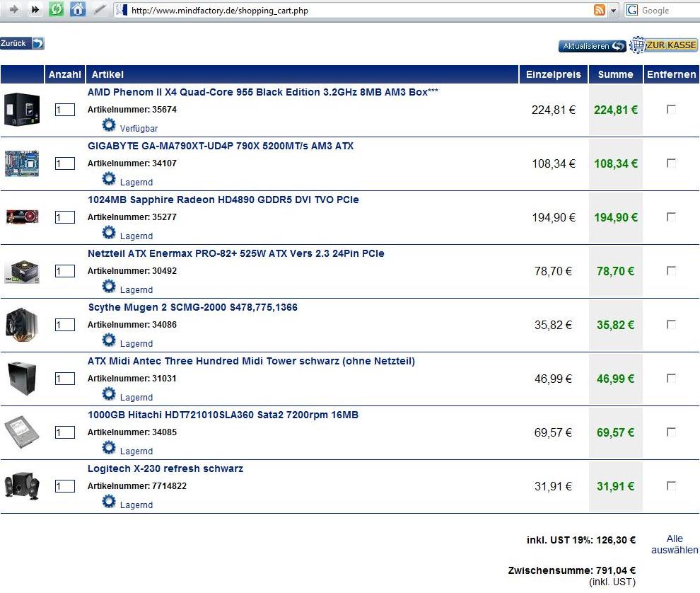Click quantity field for Sapphire Radeon

point(65,217)
